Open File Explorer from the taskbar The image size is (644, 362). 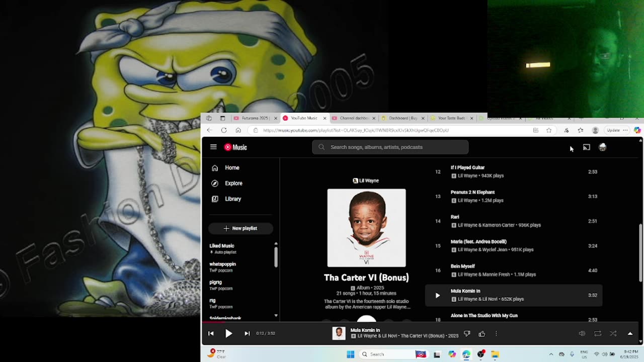point(495,354)
